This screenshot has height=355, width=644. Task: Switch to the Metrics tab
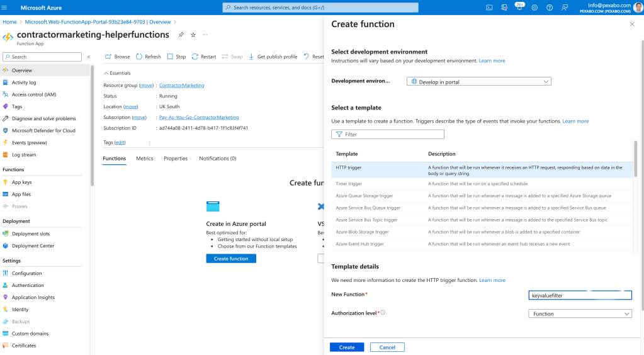145,159
